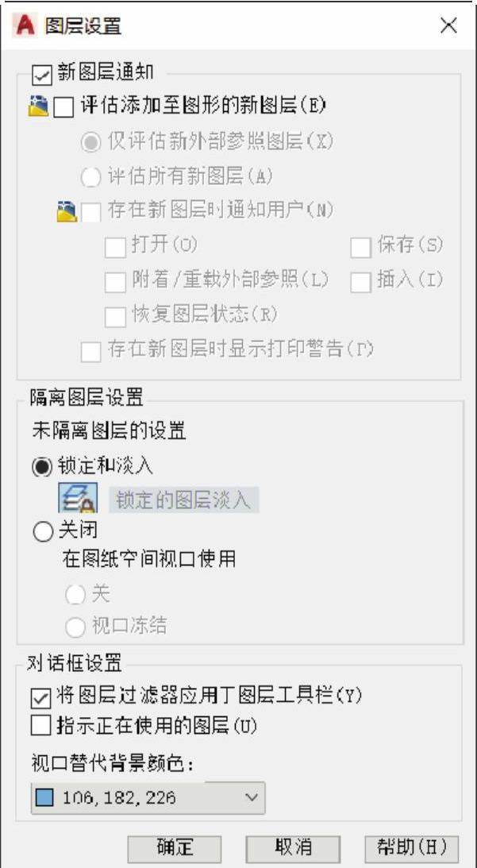Select the 关闭 radio button
This screenshot has height=868, width=477.
[43, 532]
